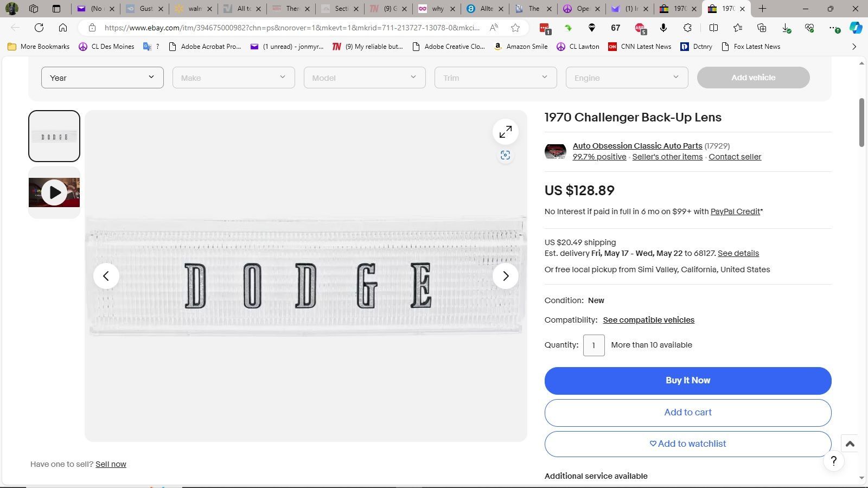This screenshot has height=488, width=868.
Task: Expand the Make dropdown
Action: 233,78
